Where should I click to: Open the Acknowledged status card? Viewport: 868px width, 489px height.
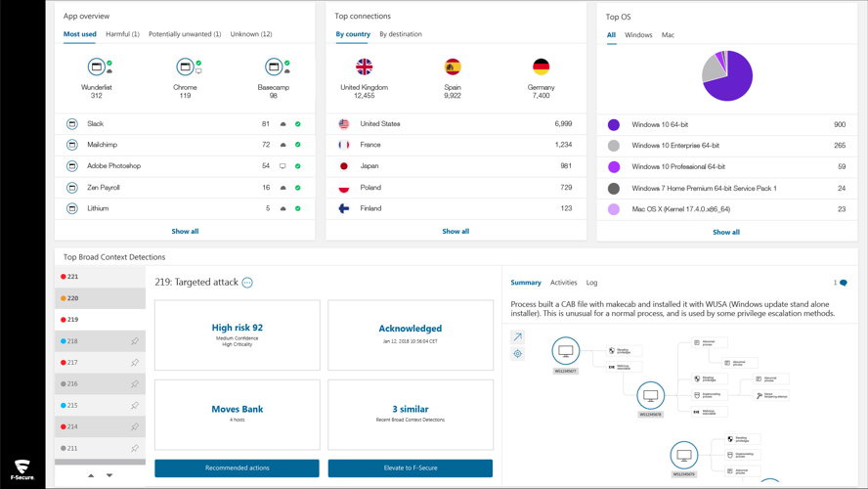coord(411,335)
